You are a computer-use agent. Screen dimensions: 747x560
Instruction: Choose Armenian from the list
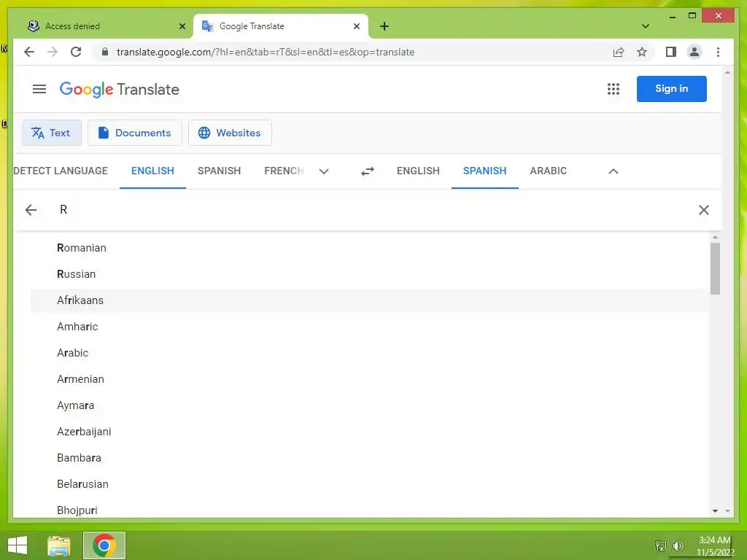(370, 379)
